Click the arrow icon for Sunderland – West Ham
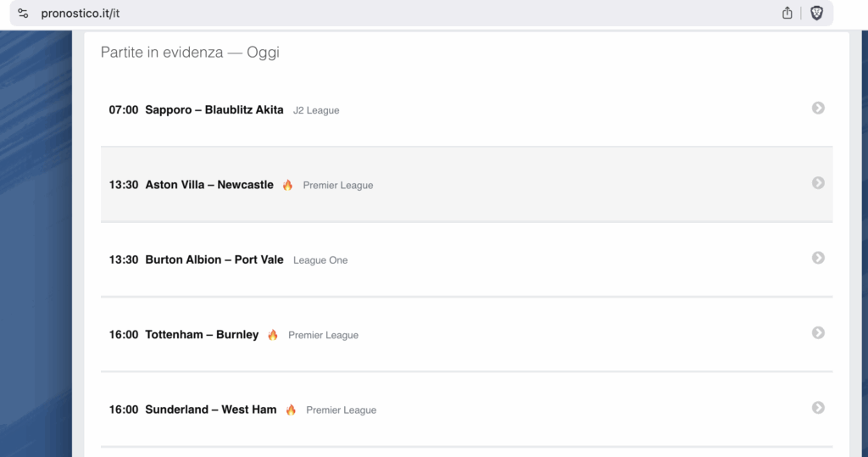 818,408
